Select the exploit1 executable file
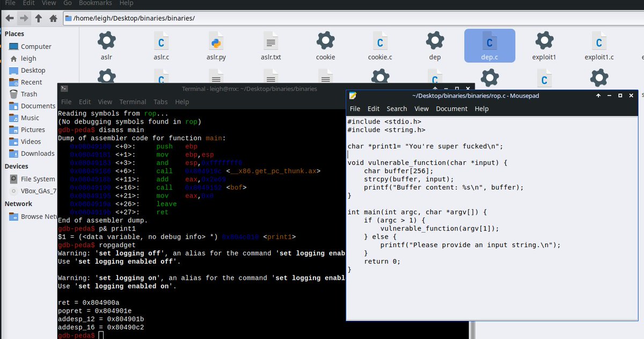Screen dimensions: 644x339 [x=544, y=46]
